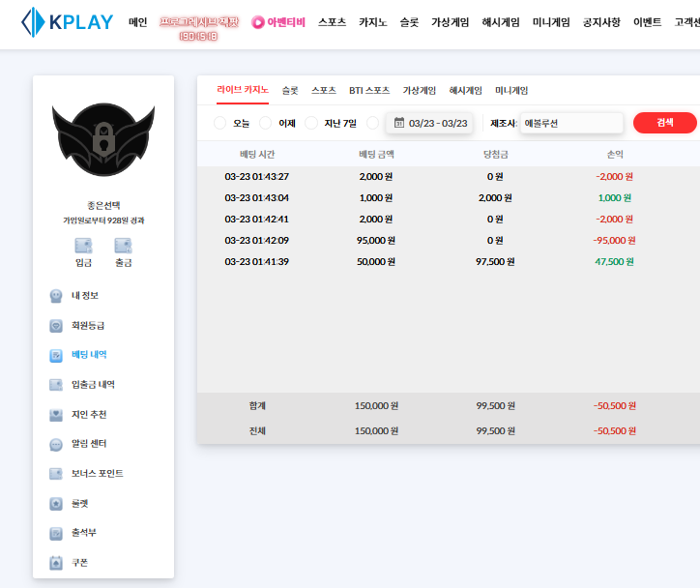Image resolution: width=700 pixels, height=588 pixels.
Task: Click the 쿠폰 icon in the sidebar
Action: tap(56, 563)
